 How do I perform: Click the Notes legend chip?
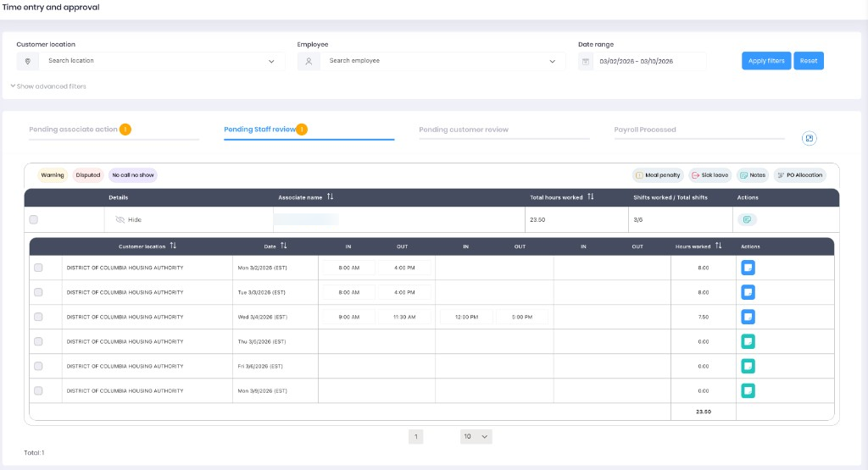(x=753, y=175)
